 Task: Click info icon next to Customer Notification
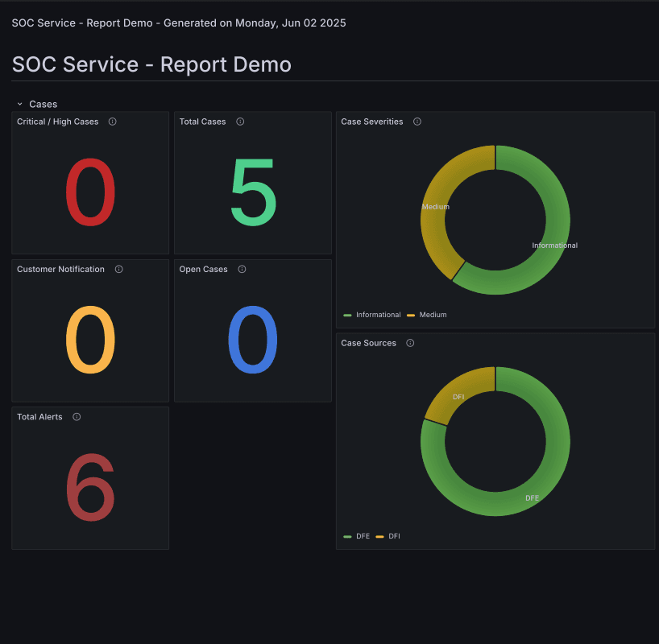click(119, 269)
